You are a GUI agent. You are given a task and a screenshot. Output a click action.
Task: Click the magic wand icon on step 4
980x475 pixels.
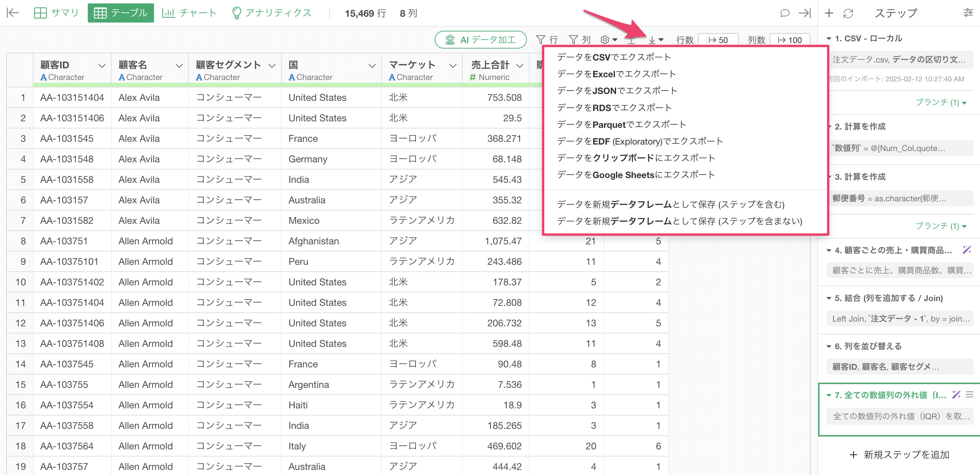(966, 250)
